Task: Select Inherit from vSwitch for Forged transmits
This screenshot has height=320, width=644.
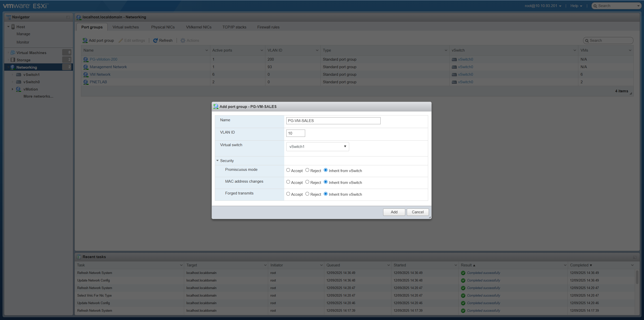Action: point(326,194)
